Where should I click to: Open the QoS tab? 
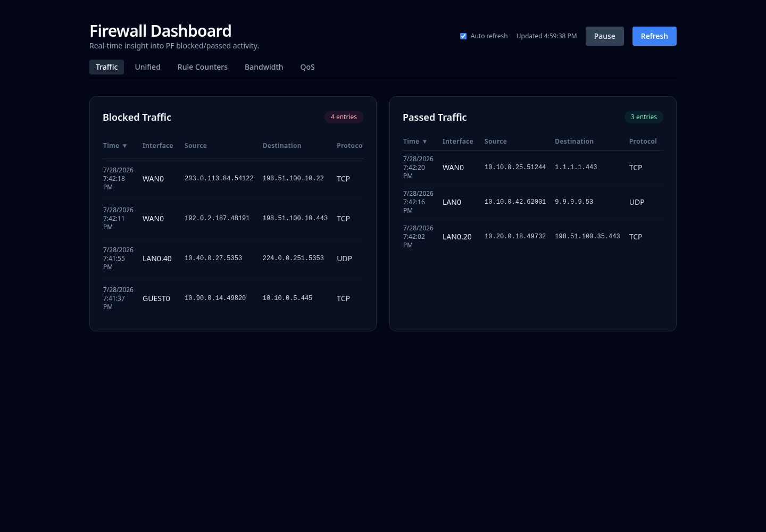coord(307,67)
